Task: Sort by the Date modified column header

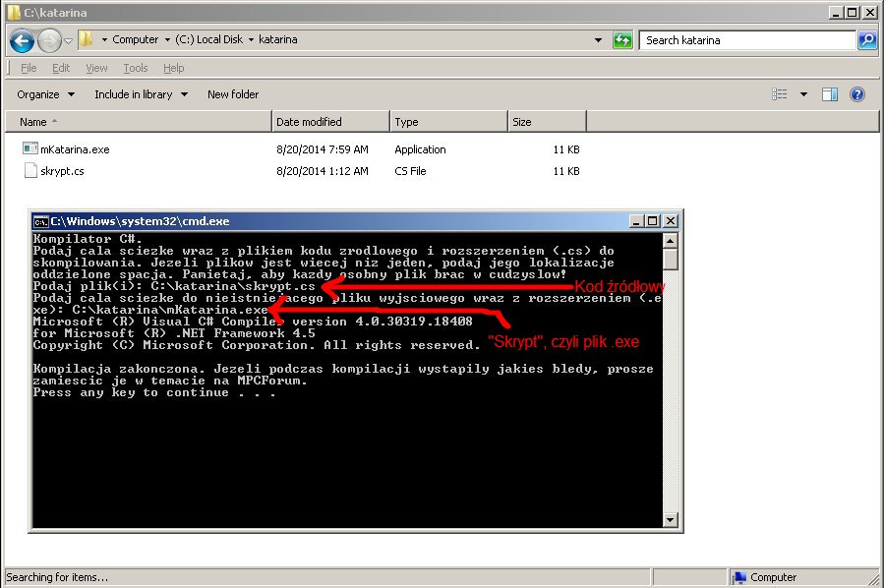Action: click(x=330, y=122)
